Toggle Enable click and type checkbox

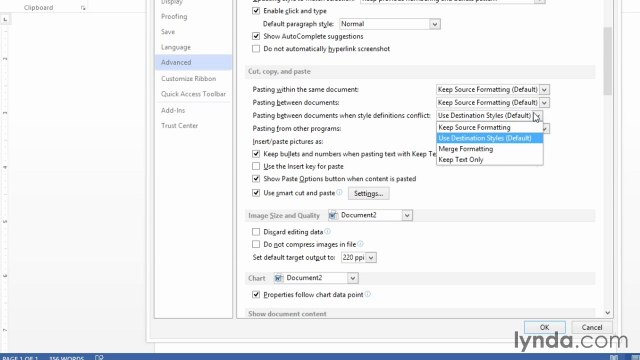point(256,11)
